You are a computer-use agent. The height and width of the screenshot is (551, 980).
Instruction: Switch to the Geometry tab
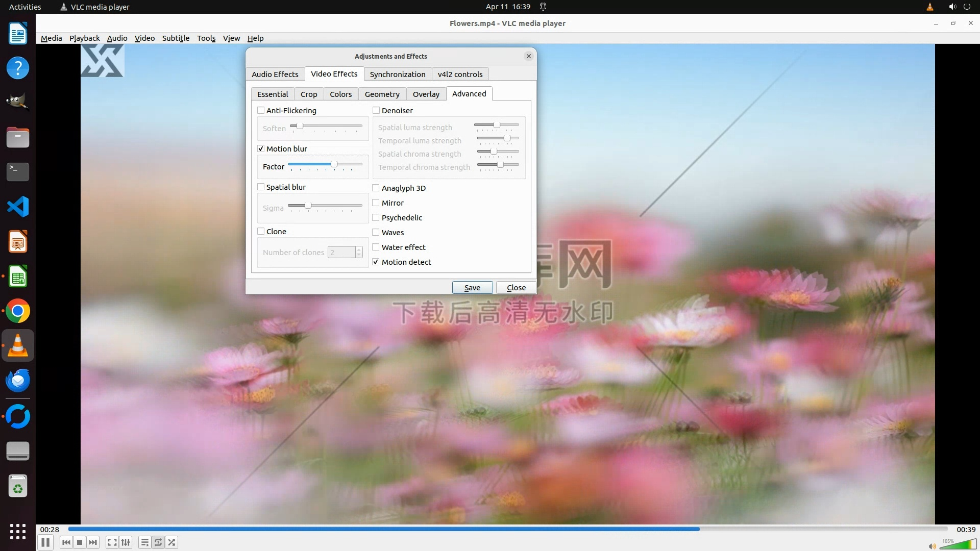coord(382,94)
